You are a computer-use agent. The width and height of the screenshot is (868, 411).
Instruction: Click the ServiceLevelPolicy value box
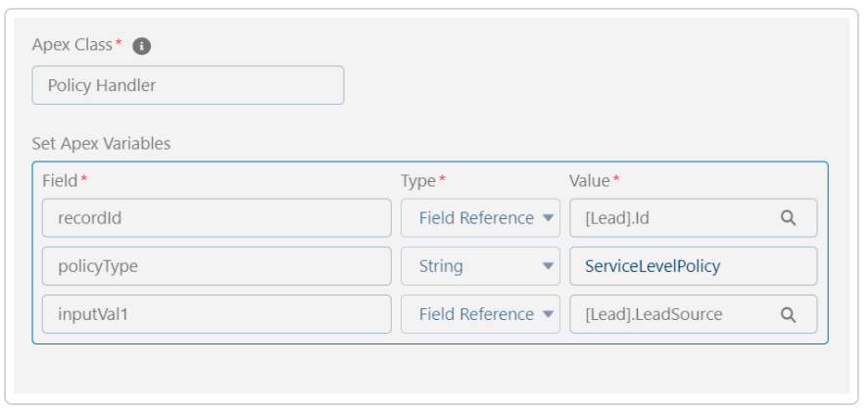click(x=693, y=266)
